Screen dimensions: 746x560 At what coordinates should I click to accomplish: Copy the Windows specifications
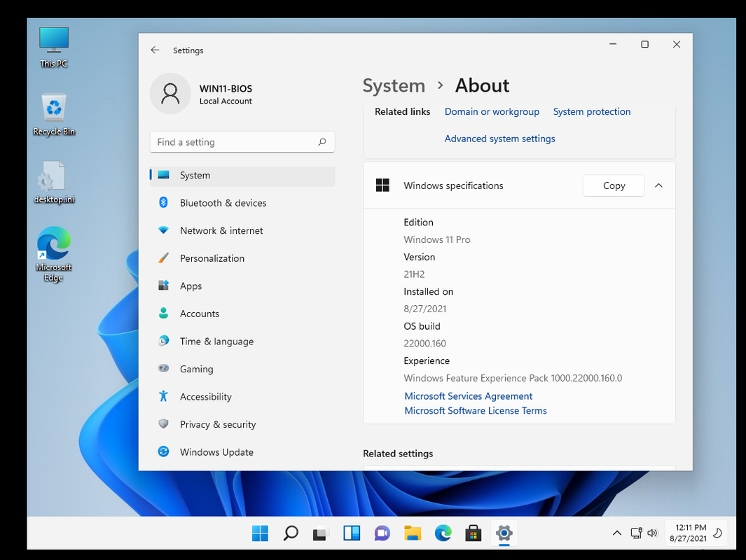click(614, 185)
